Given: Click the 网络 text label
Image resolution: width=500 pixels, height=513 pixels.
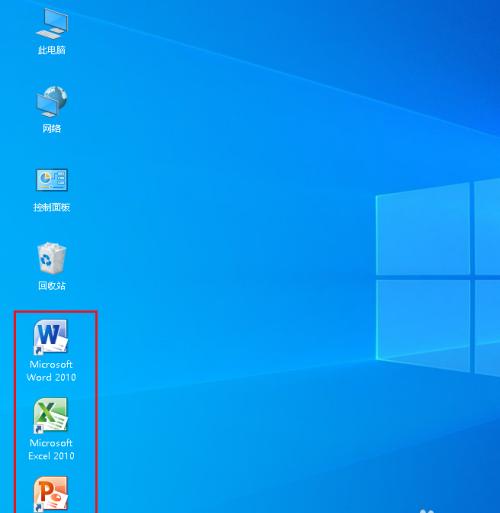Looking at the screenshot, I should (x=51, y=128).
